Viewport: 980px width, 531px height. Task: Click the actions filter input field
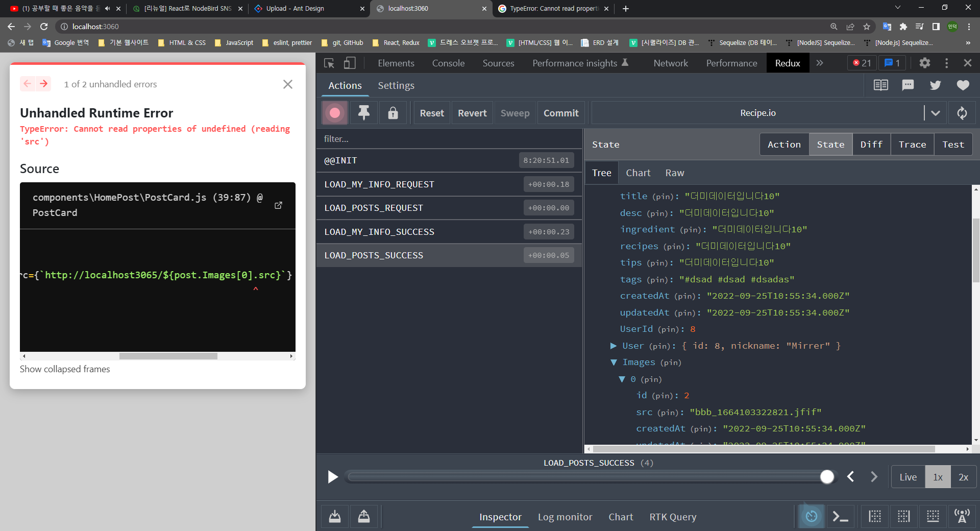coord(449,138)
